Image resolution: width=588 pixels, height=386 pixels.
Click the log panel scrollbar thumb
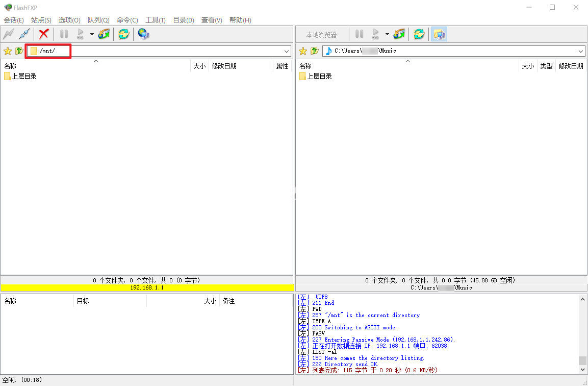pos(582,360)
